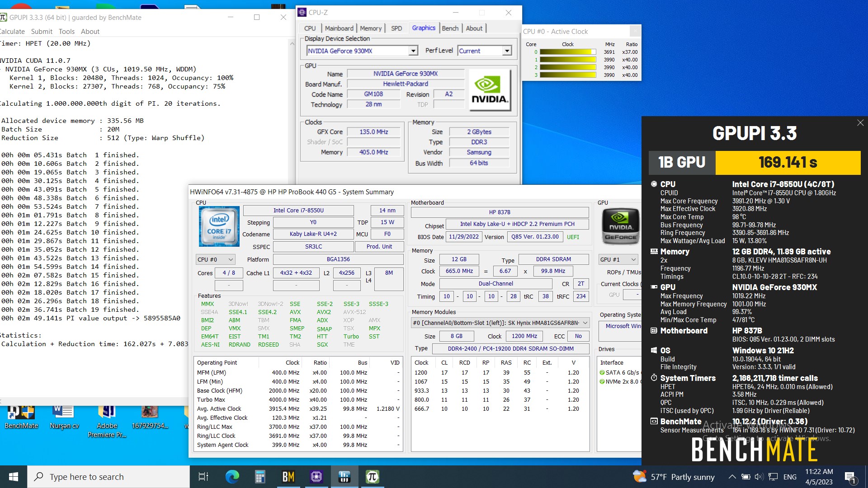The image size is (868, 488).
Task: Switch to Memory tab in CPU-Z
Action: [371, 28]
